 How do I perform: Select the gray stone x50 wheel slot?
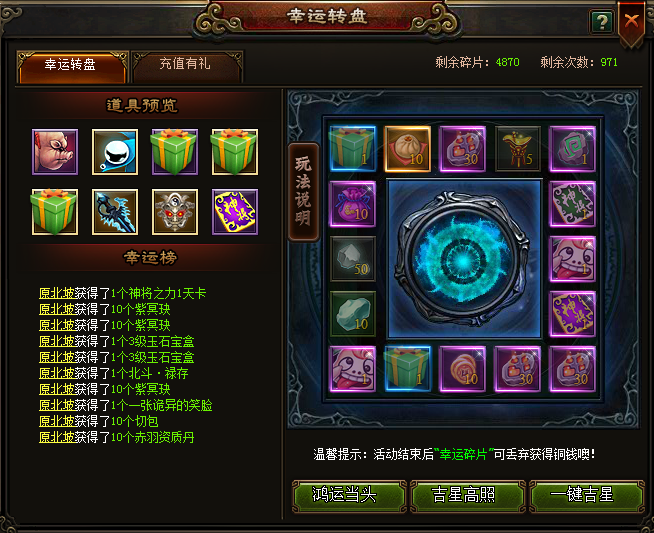[x=352, y=259]
